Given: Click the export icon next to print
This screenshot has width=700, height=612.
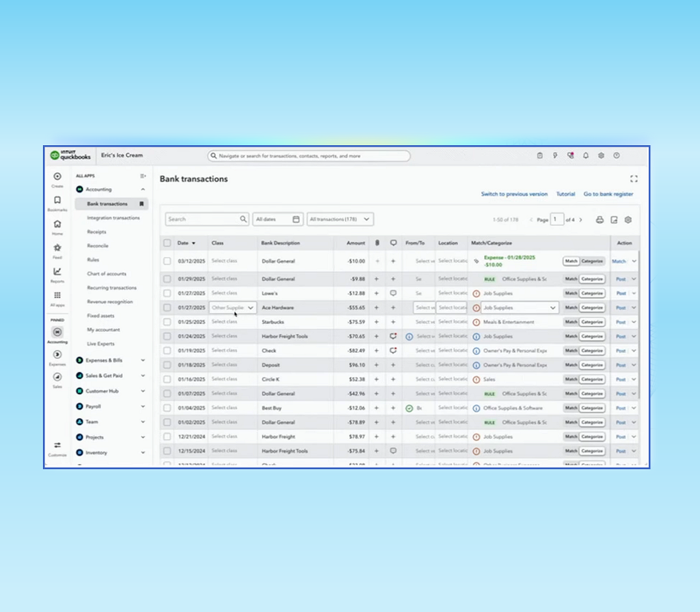Looking at the screenshot, I should click(614, 220).
